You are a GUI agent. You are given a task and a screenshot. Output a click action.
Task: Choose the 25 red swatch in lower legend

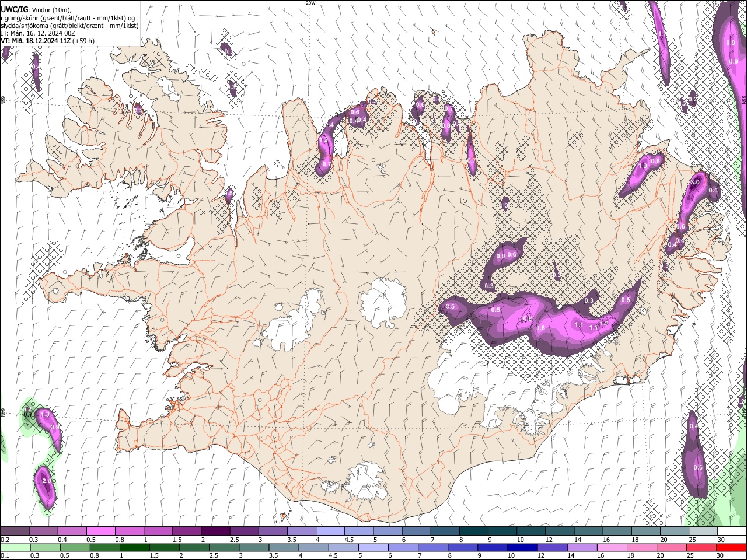tap(703, 547)
